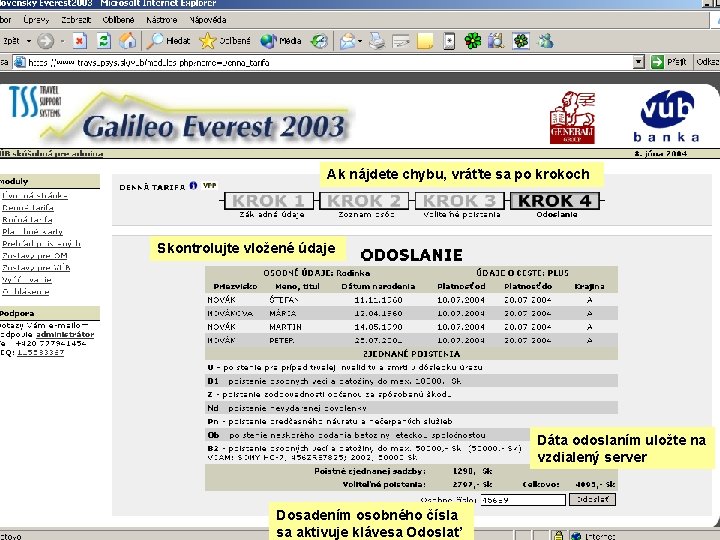The width and height of the screenshot is (720, 540).
Task: Open the sidebar link ending in OM
Action: tap(35, 255)
